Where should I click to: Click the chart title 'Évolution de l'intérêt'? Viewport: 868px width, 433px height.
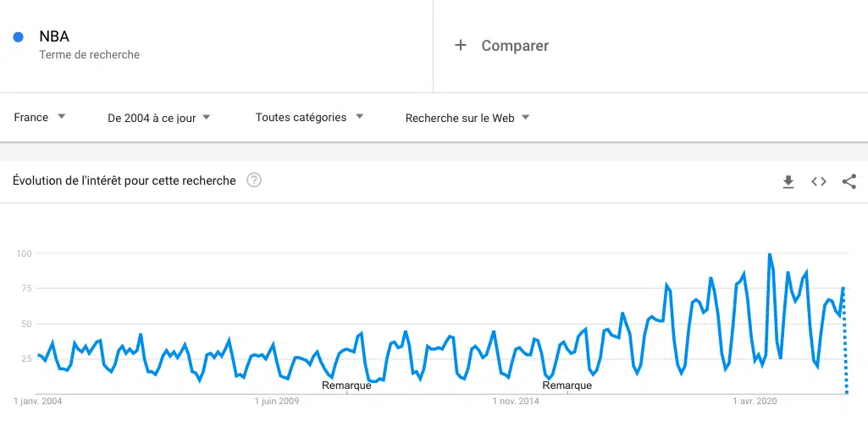(124, 180)
